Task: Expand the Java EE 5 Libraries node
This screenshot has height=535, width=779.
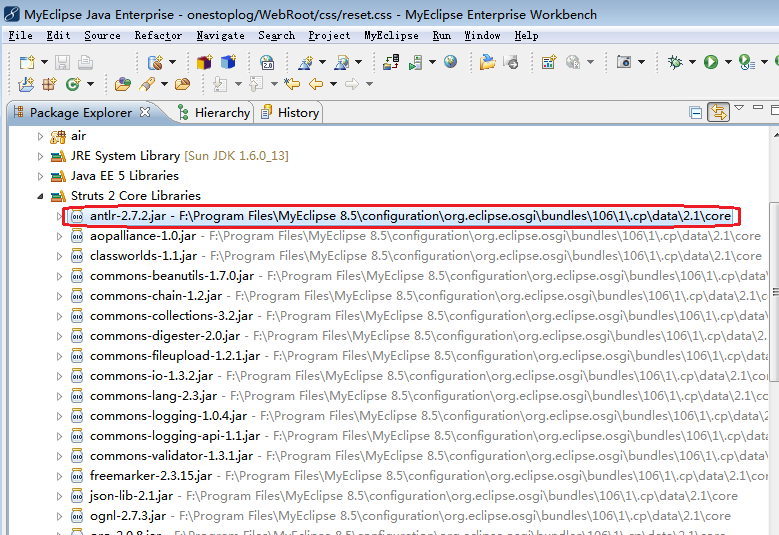Action: [x=40, y=176]
